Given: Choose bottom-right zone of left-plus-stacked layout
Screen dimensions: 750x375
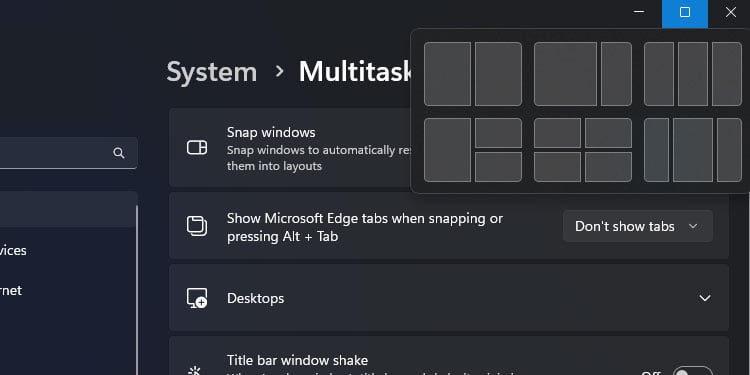Looking at the screenshot, I should click(x=498, y=167).
